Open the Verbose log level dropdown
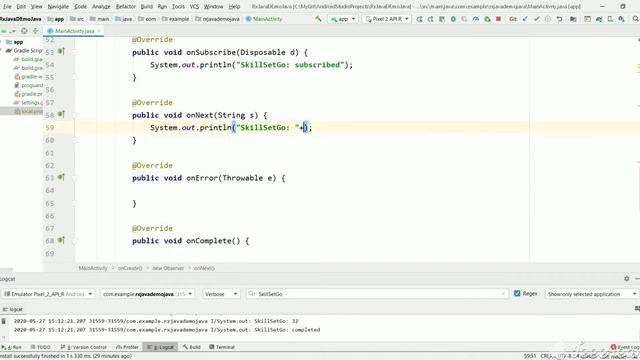The width and height of the screenshot is (640, 360). coord(221,294)
